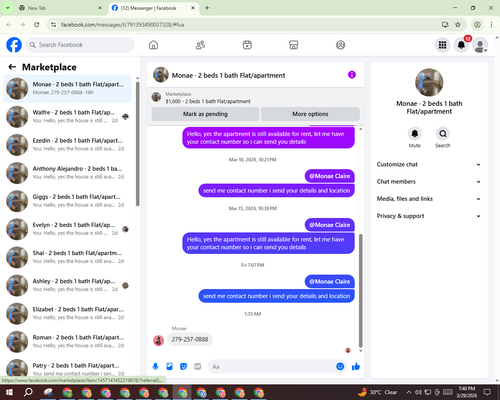The image size is (500, 400).
Task: Open the Ashley conversation
Action: (67, 286)
